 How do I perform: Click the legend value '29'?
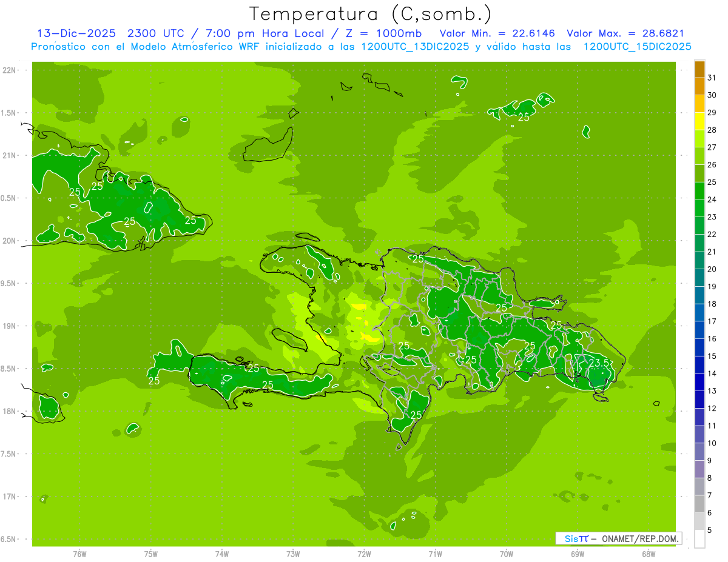[x=712, y=113]
